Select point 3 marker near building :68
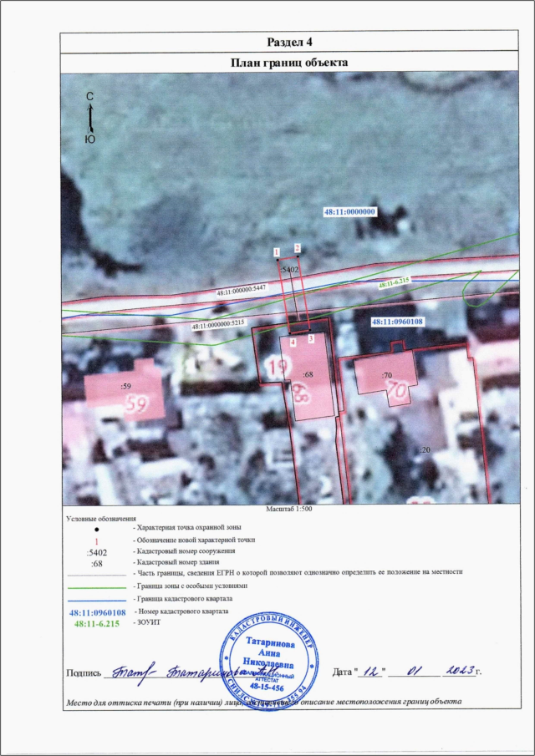The width and height of the screenshot is (535, 756). tap(310, 333)
